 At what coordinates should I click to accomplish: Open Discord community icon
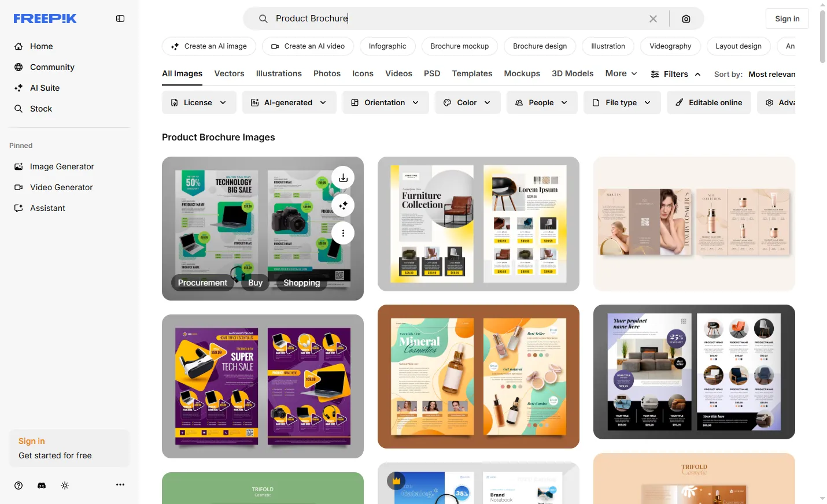point(42,486)
